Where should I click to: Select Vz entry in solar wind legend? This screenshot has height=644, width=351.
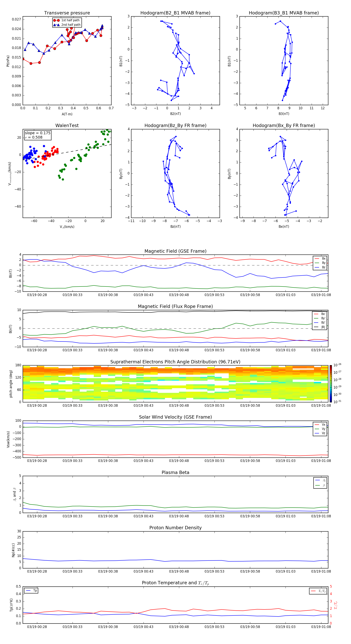click(x=320, y=433)
